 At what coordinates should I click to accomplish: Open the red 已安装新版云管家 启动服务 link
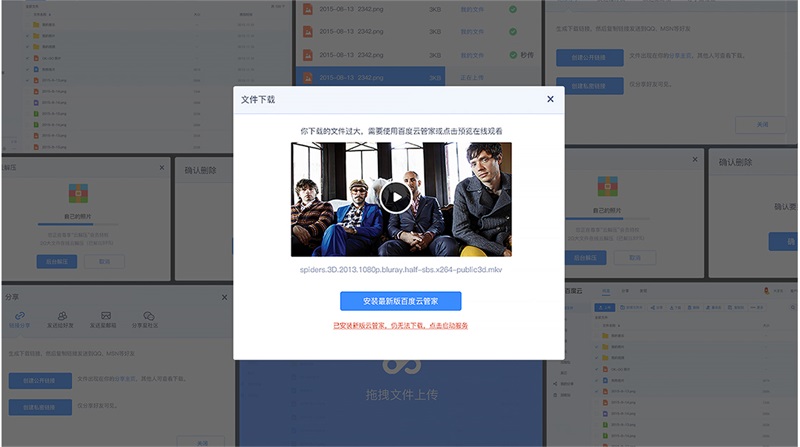pos(401,326)
